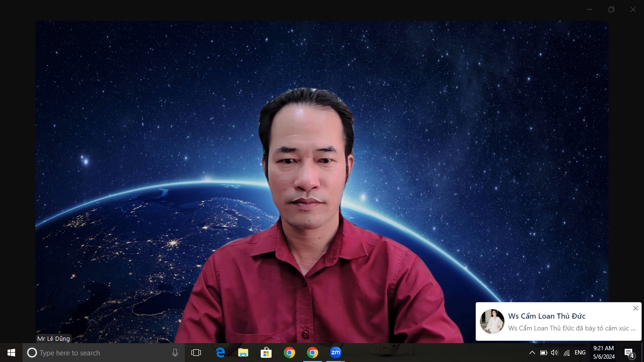Viewport: 644px width, 362px height.
Task: Close the Zoom meeting window
Action: pos(633,9)
